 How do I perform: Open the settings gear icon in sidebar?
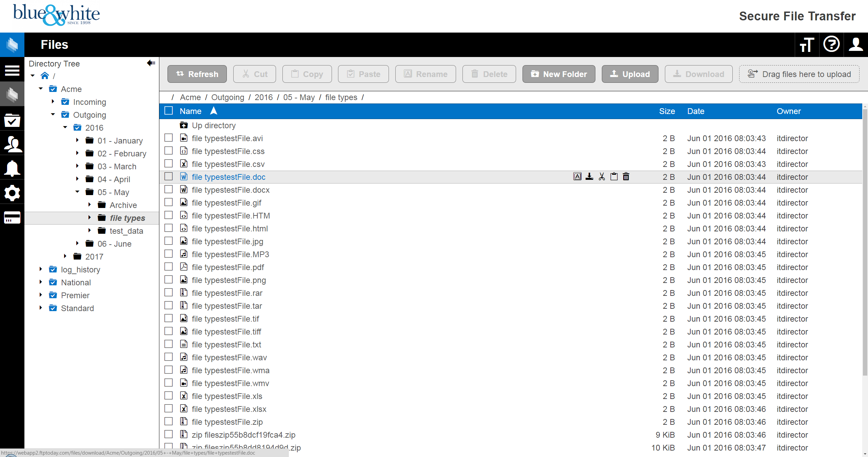point(12,193)
